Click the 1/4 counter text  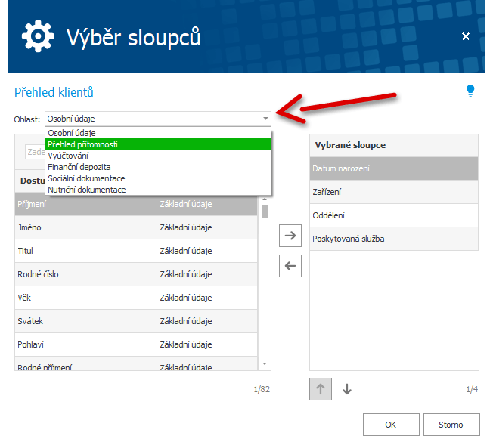472,389
